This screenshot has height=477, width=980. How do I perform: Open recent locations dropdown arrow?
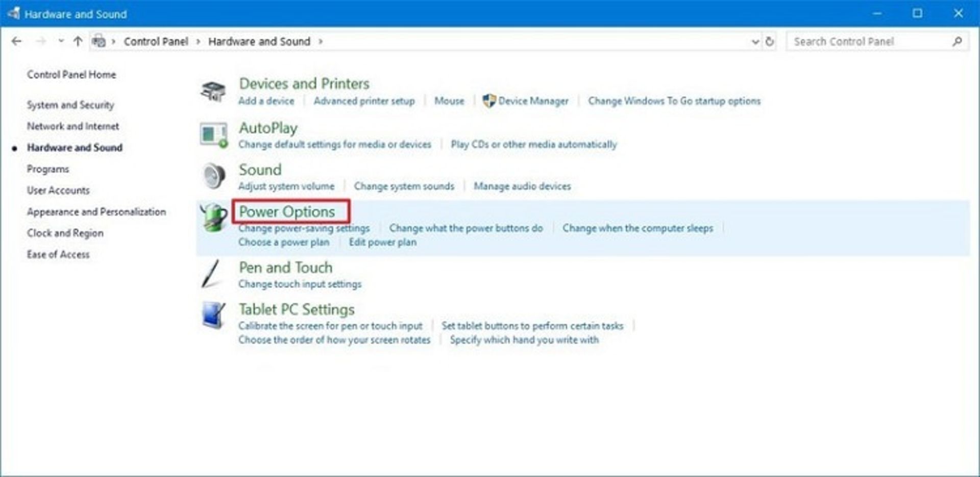click(61, 42)
